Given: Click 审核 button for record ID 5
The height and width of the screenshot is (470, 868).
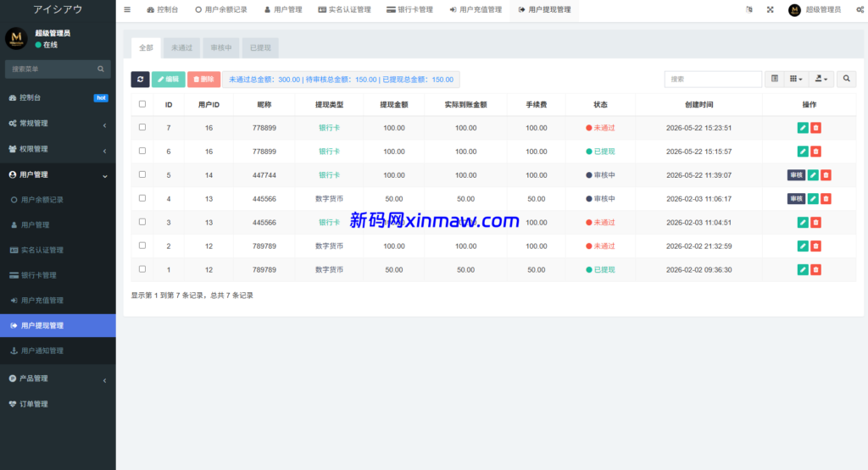Looking at the screenshot, I should coord(796,175).
